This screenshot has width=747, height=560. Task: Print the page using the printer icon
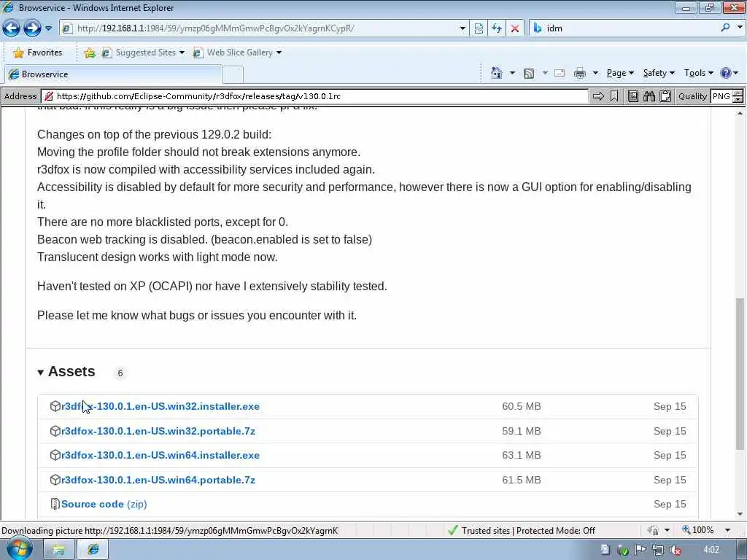click(580, 73)
